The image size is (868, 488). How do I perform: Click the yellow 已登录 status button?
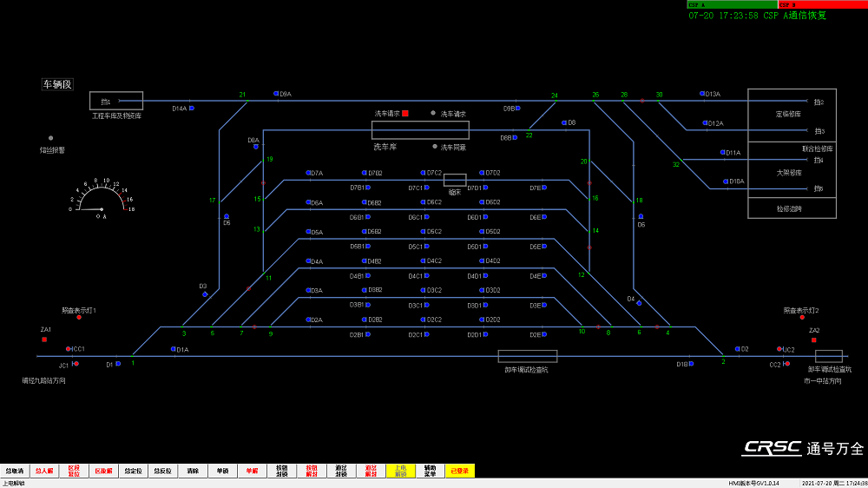460,471
